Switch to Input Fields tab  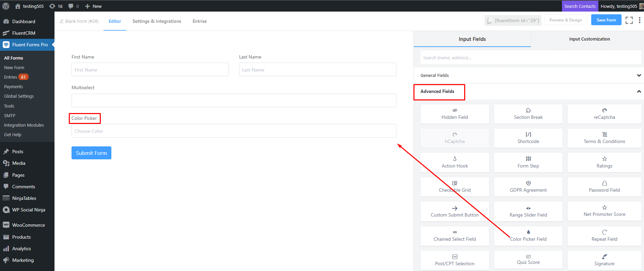[x=472, y=39]
